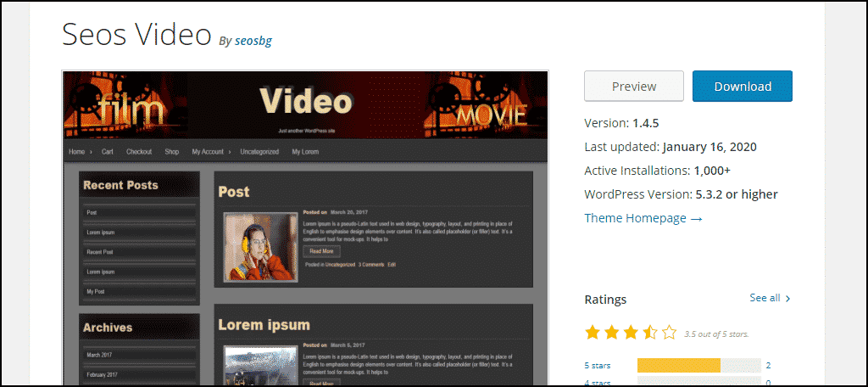The height and width of the screenshot is (387, 868).
Task: Click the 5 stars rating link
Action: (596, 366)
